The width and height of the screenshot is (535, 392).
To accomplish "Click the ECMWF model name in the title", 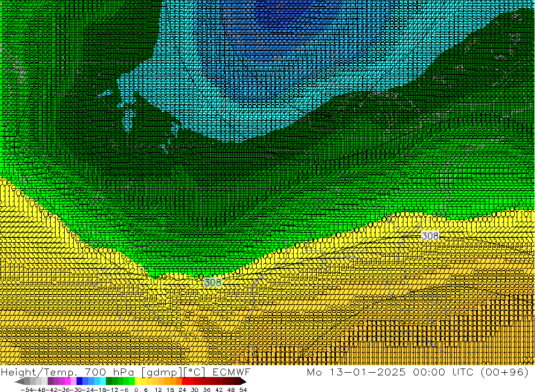I will coord(232,372).
